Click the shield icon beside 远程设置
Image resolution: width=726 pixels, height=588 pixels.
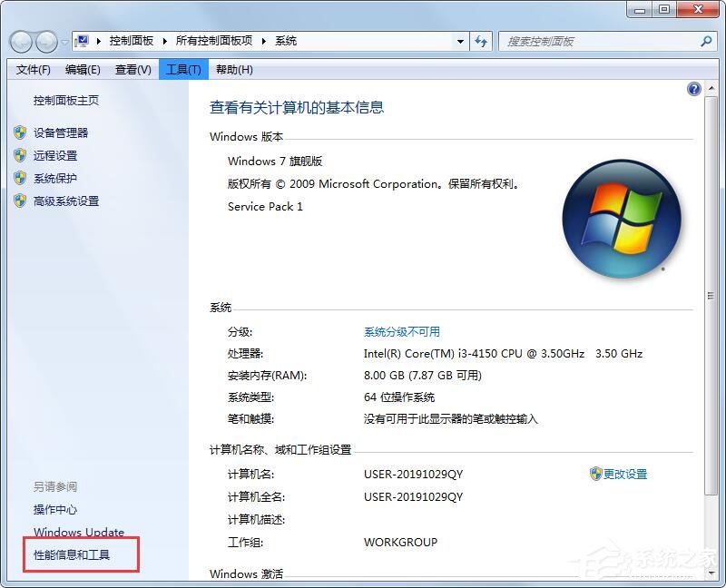(21, 155)
